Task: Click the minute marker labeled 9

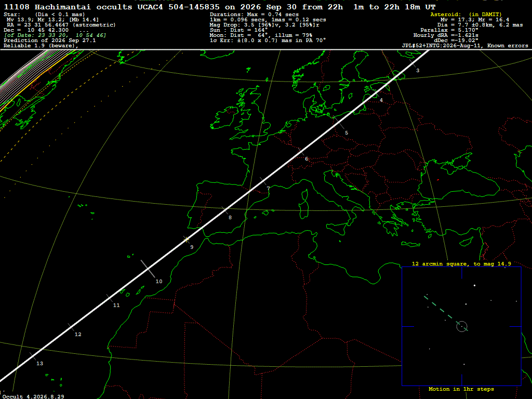Action: pos(192,247)
